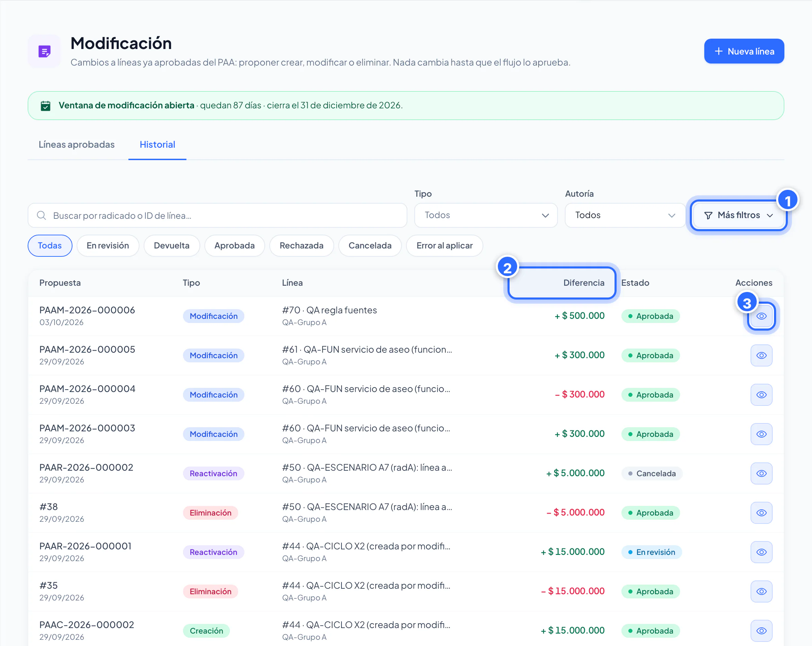
Task: Click '#61 · QA-FUN servicio de aseo' line
Action: click(x=367, y=350)
